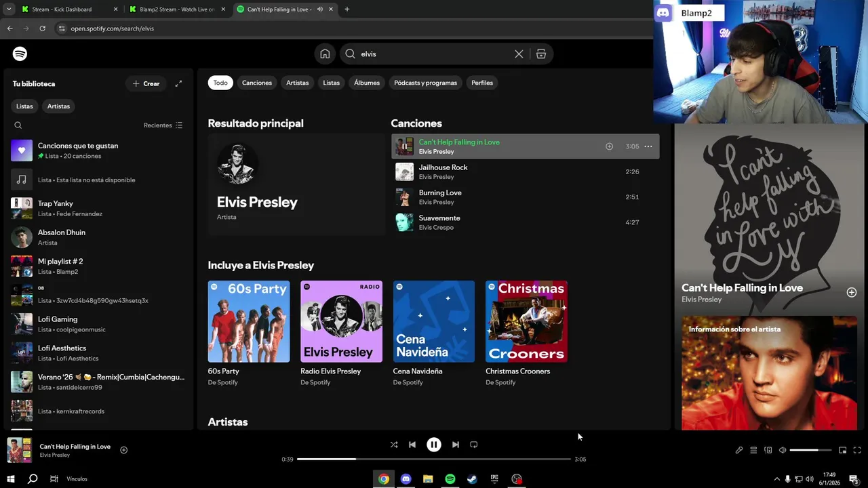Viewport: 868px width, 488px height.
Task: Select the Perfiles filter chip
Action: click(482, 83)
